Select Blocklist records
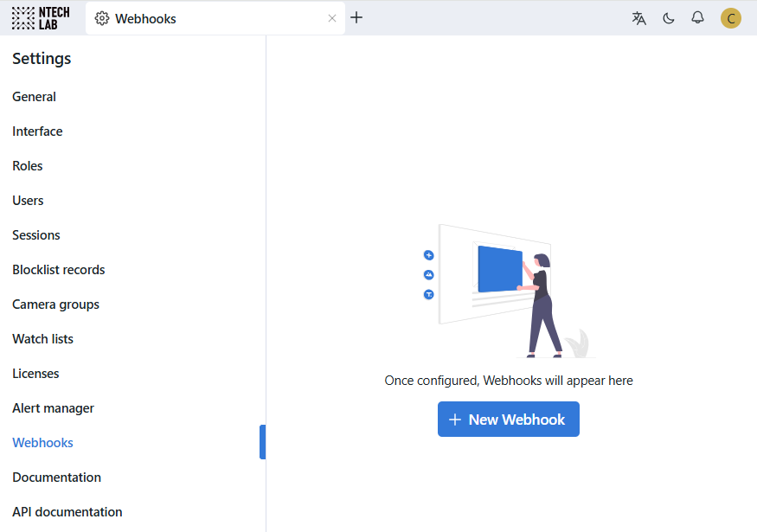This screenshot has width=757, height=532. (x=59, y=270)
